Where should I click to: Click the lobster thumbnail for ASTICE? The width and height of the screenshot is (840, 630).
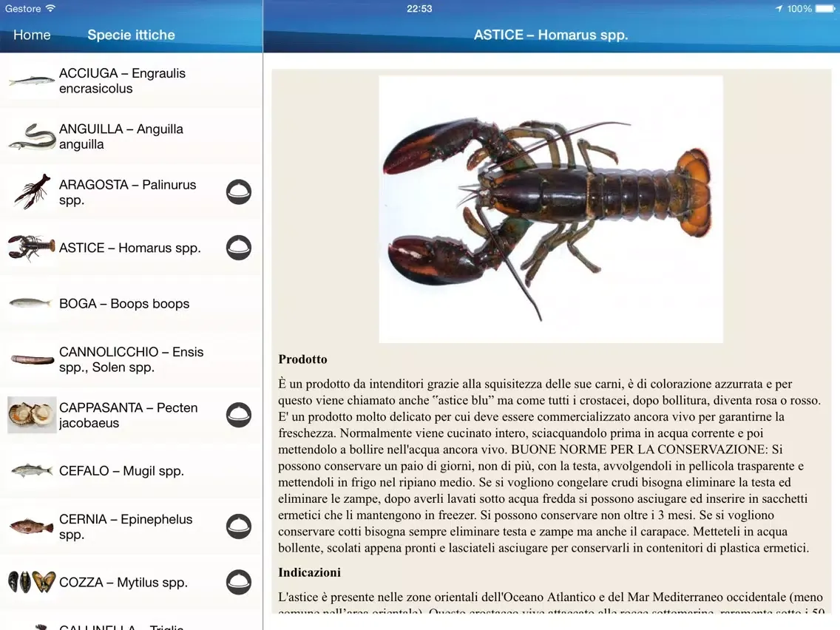click(32, 248)
